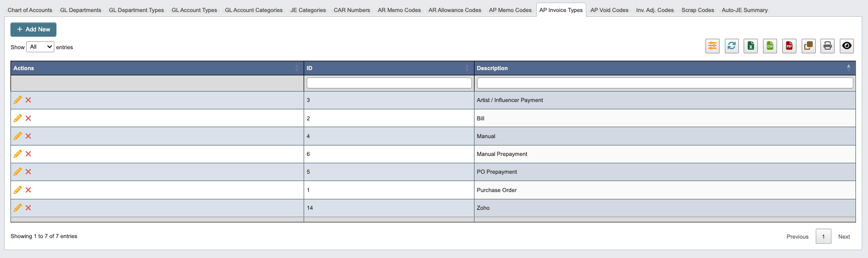
Task: Open the CAR Numbers tab
Action: click(352, 10)
